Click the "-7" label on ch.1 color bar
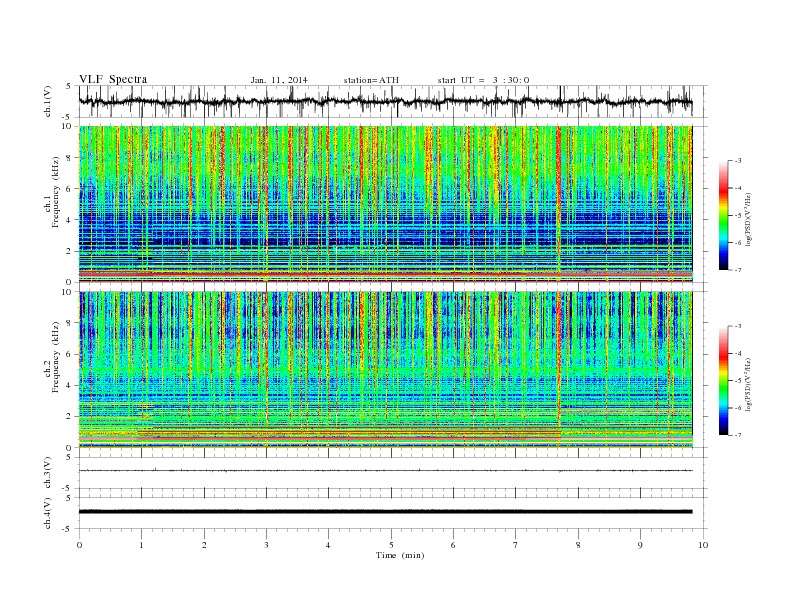 click(x=737, y=270)
